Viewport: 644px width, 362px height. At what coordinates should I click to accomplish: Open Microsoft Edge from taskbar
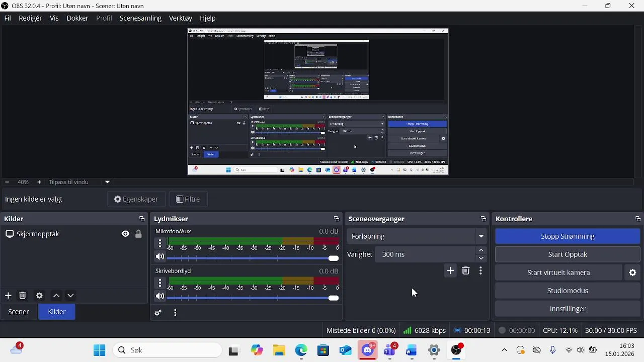(301, 350)
